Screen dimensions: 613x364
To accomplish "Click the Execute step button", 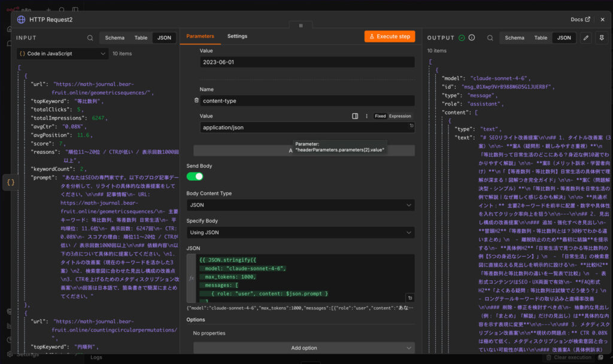I will [390, 37].
